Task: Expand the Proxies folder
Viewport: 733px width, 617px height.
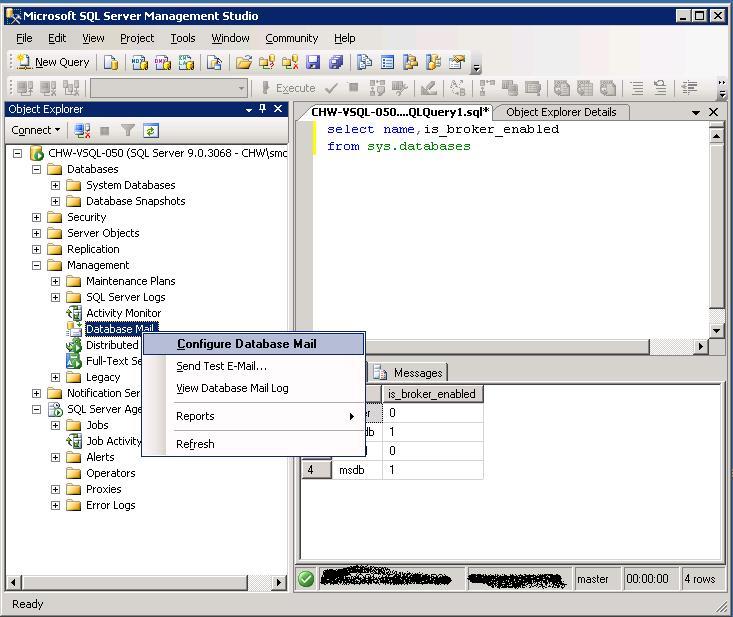Action: pyautogui.click(x=56, y=489)
